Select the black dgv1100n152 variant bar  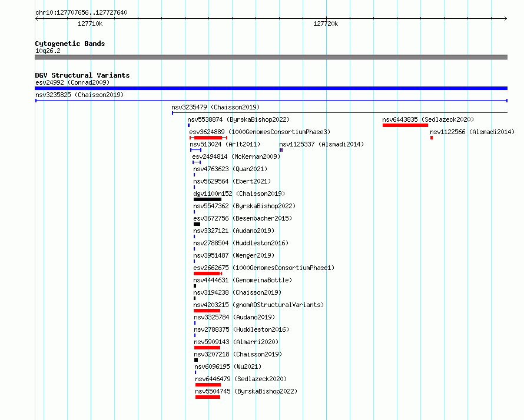[x=207, y=199]
